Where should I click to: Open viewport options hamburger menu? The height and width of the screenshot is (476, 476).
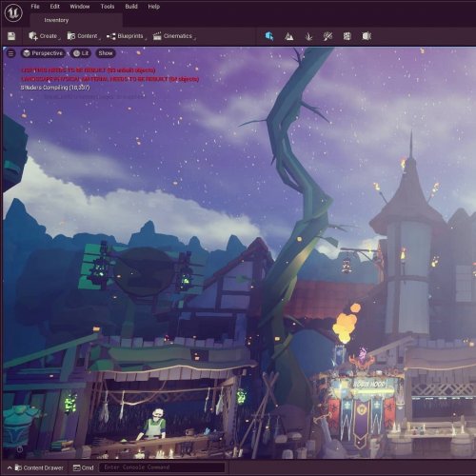point(10,53)
